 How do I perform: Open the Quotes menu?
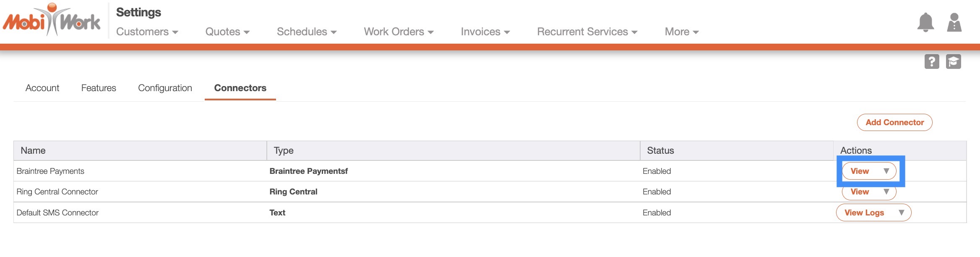point(227,32)
